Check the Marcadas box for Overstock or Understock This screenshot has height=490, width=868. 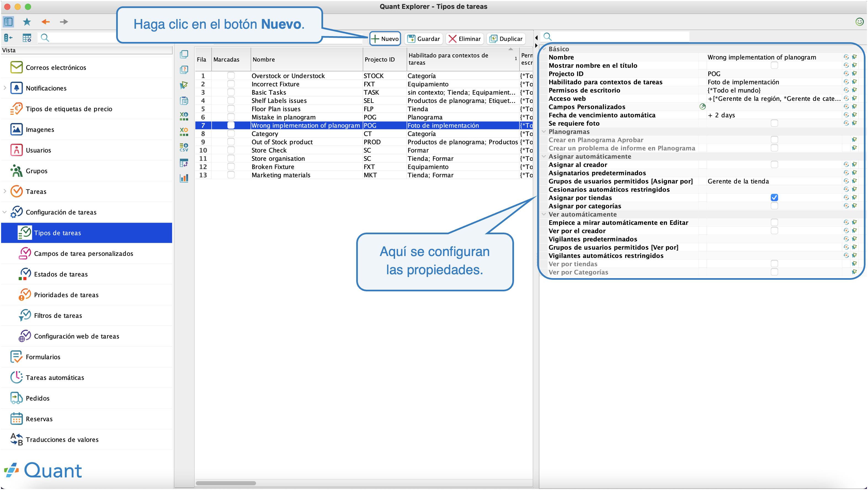click(231, 76)
